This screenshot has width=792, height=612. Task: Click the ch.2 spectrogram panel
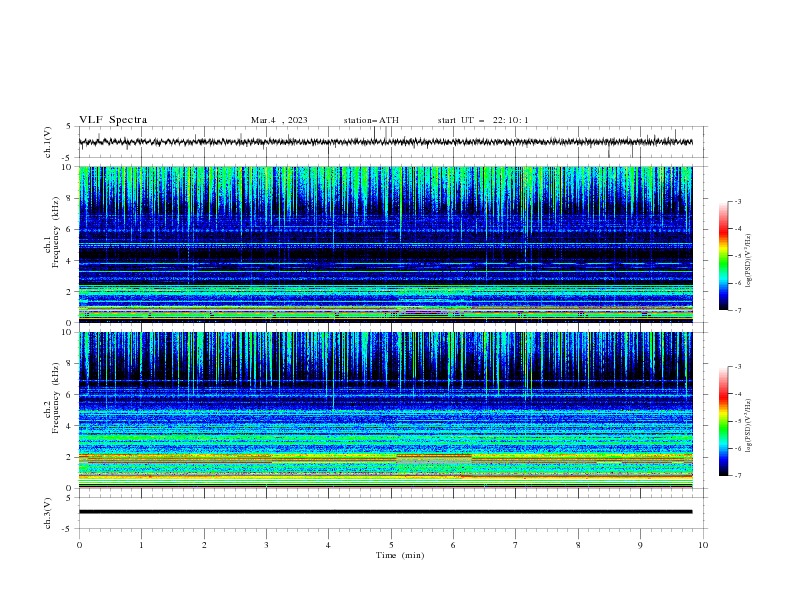tap(385, 410)
